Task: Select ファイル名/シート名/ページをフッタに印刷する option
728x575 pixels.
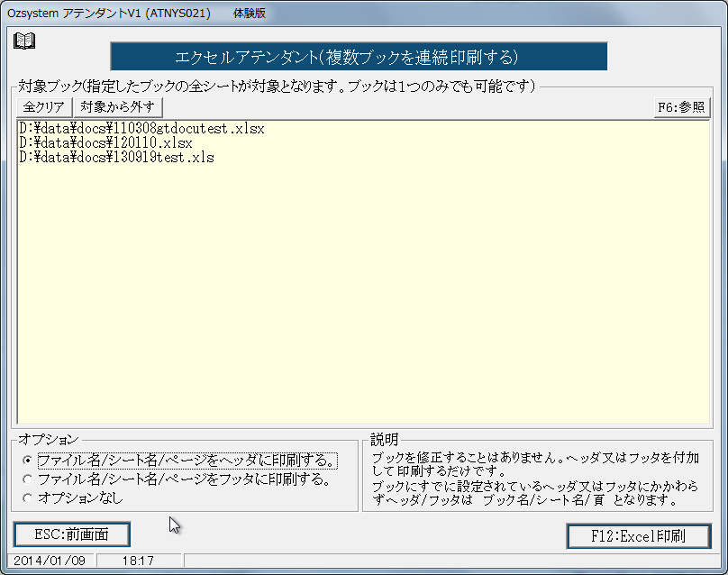Action: (27, 479)
